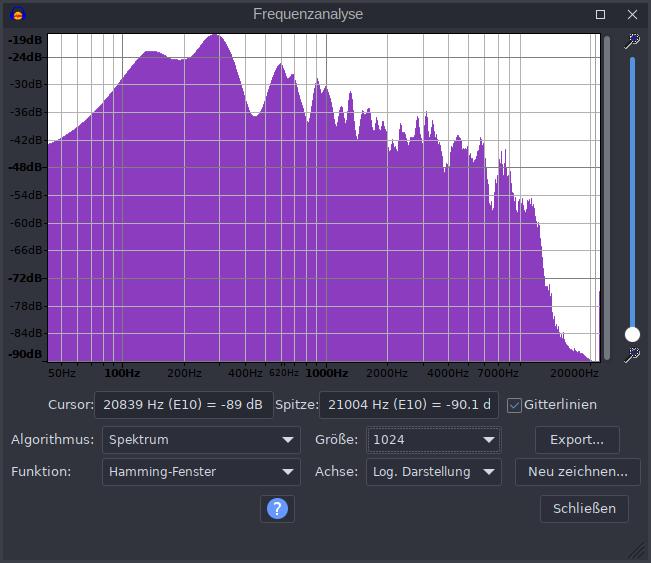Click the -90dB axis label
This screenshot has height=563, width=651.
tap(25, 354)
